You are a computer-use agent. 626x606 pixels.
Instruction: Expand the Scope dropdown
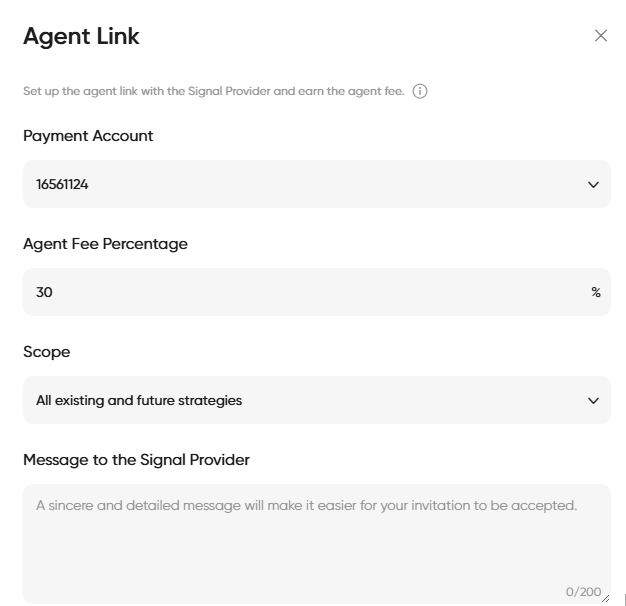pyautogui.click(x=316, y=400)
